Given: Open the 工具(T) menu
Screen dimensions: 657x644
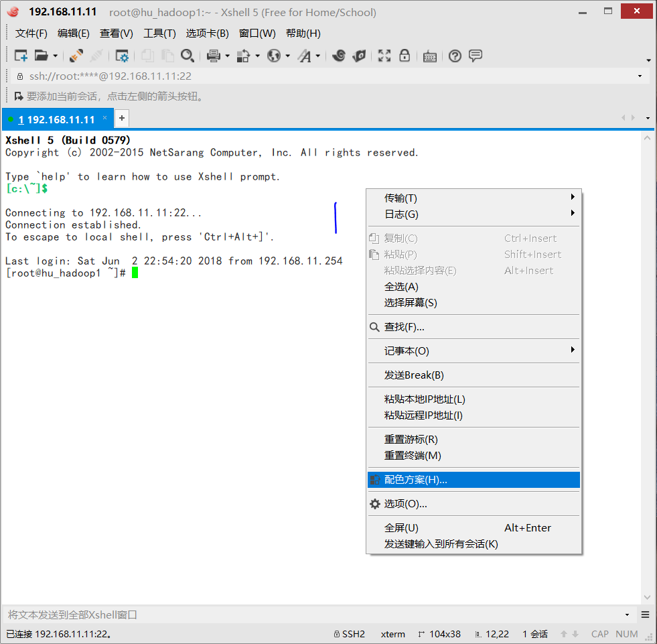Looking at the screenshot, I should point(159,33).
